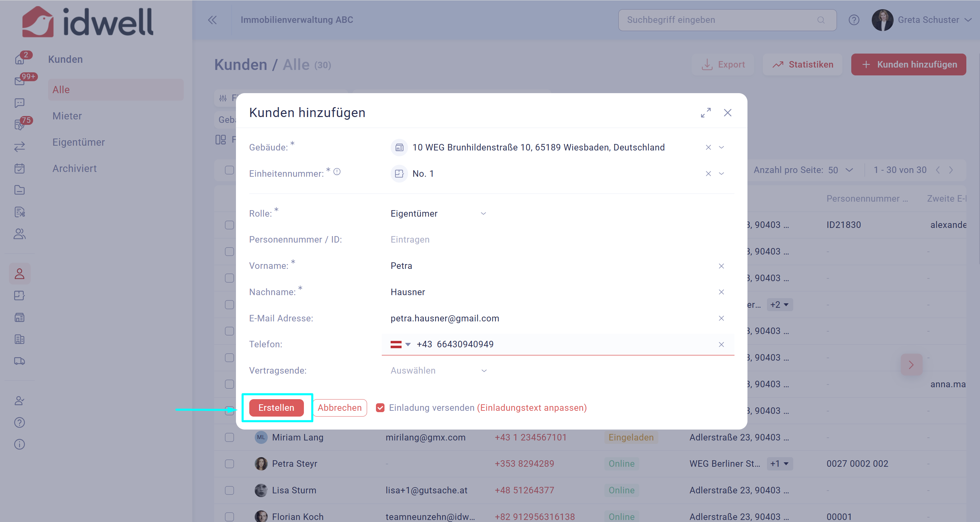Open the phone country flag selector
Screen dimensions: 980x522
point(400,345)
